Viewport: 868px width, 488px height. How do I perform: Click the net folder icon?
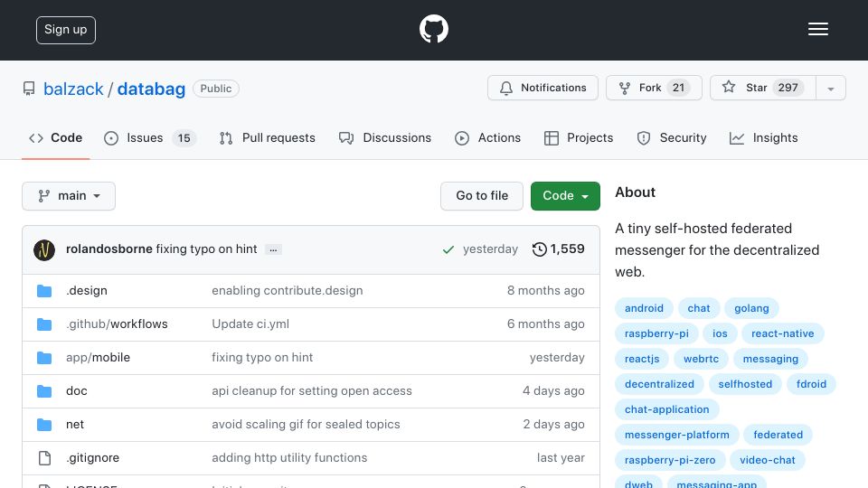coord(44,425)
